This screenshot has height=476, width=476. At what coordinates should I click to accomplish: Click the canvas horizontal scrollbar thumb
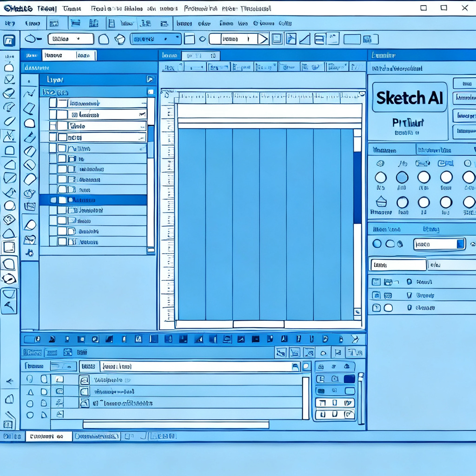click(x=258, y=324)
